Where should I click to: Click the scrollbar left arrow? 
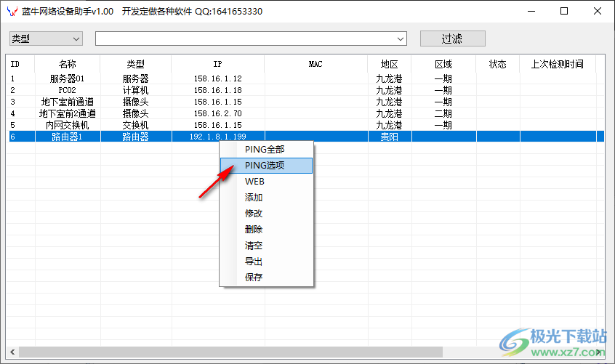12,352
